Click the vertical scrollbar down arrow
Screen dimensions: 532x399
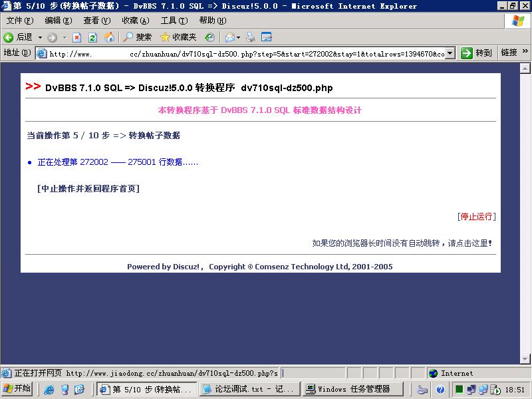(x=525, y=358)
